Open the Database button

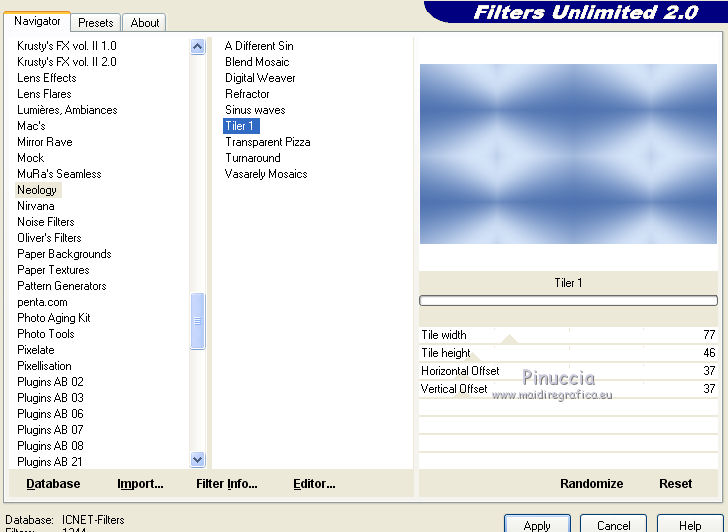(53, 484)
